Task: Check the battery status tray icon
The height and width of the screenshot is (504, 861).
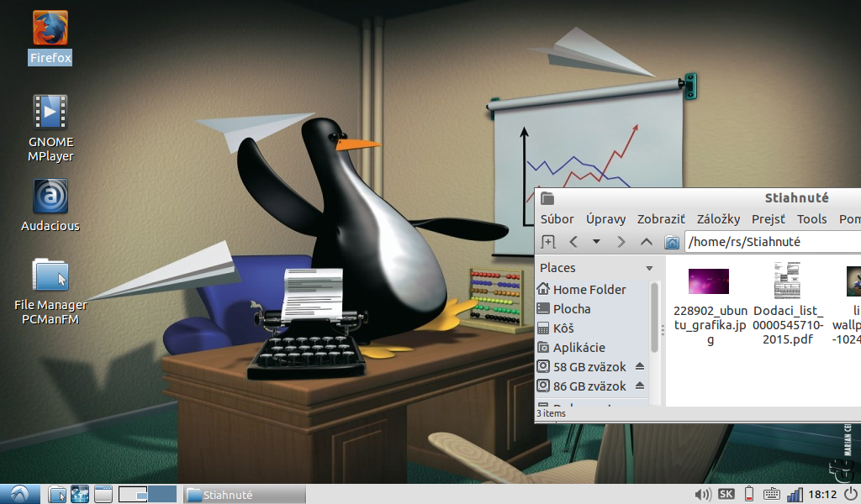Action: pyautogui.click(x=749, y=494)
